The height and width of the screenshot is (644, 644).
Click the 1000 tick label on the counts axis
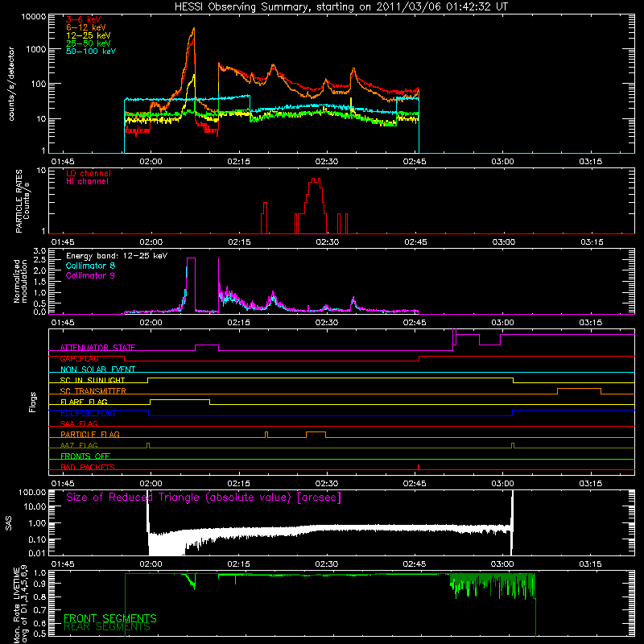(36, 49)
